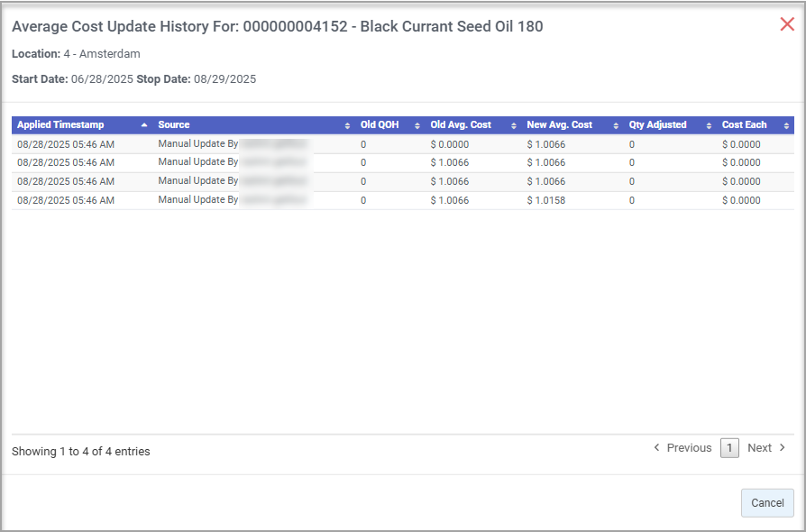Click the Cost Each header text
This screenshot has height=532, width=806.
[x=744, y=125]
